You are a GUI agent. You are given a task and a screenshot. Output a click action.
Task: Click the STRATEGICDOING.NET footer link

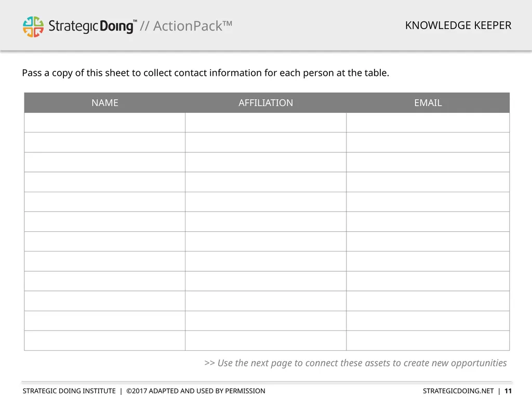tap(458, 391)
